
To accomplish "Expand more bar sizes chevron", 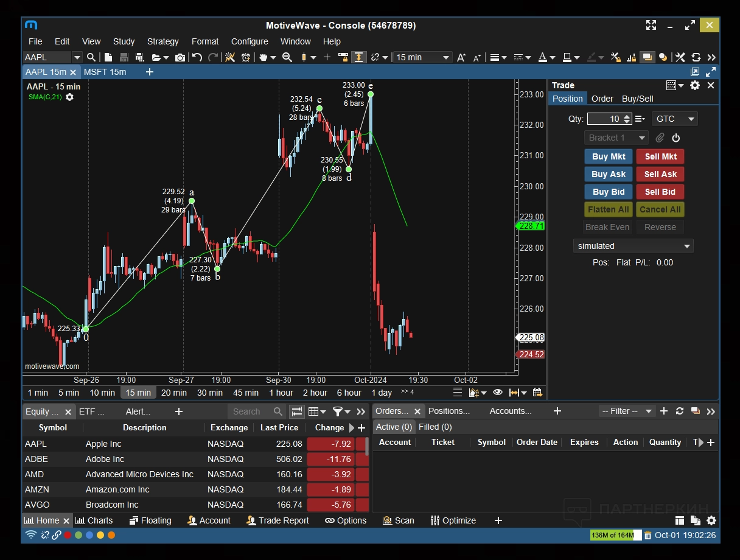I will [408, 392].
